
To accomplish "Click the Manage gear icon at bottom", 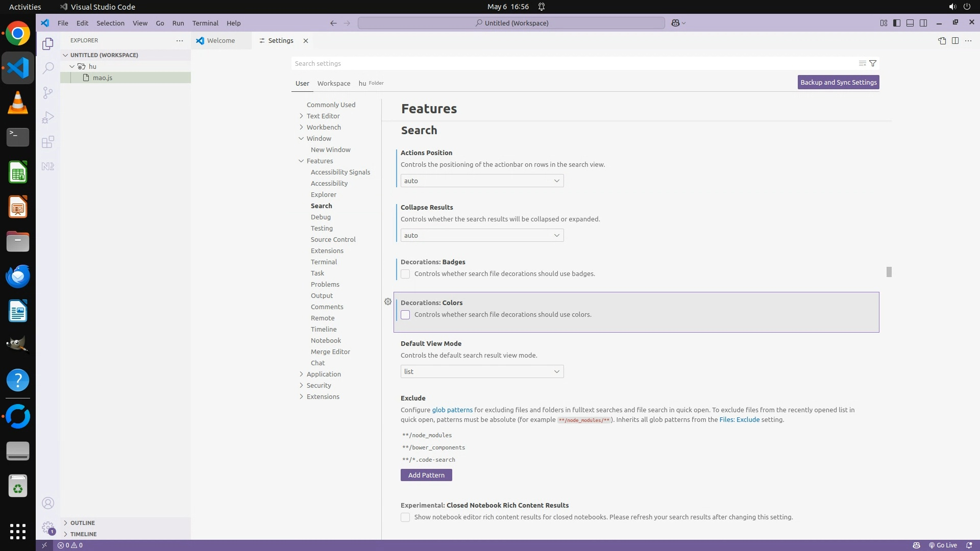I will (x=48, y=528).
